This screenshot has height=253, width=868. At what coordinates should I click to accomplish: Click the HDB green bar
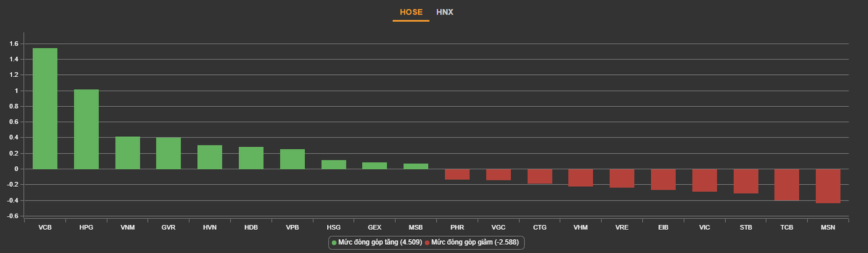(251, 157)
